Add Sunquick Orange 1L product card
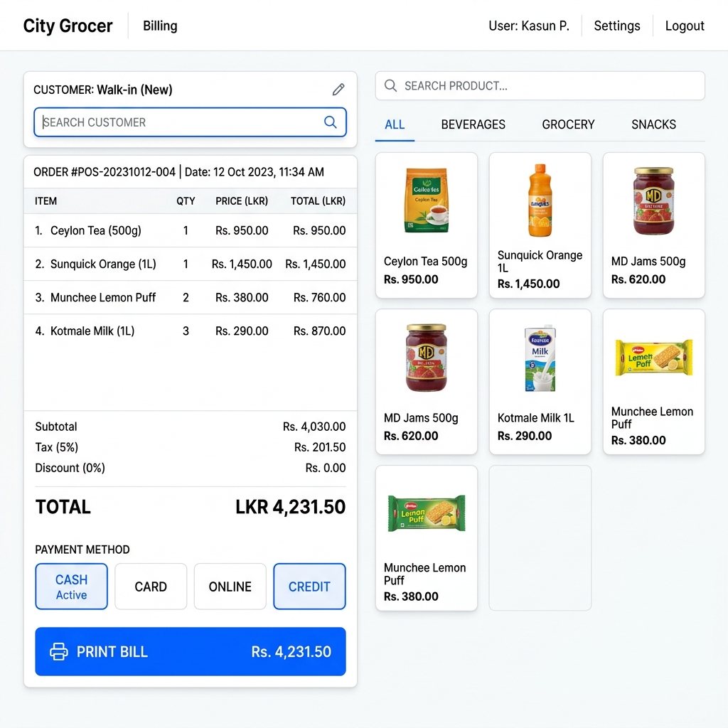The image size is (728, 728). [x=540, y=225]
